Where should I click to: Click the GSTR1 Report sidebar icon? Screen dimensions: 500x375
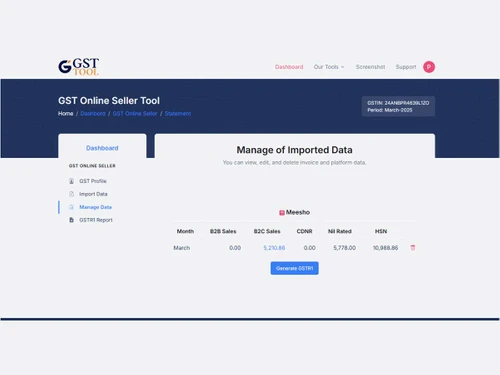tap(71, 220)
